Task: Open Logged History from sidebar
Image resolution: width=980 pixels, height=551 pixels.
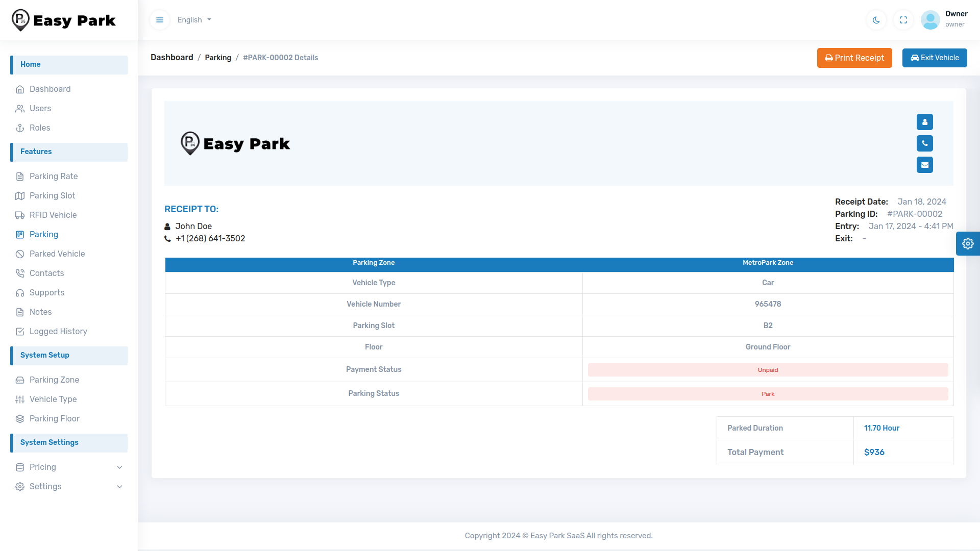Action: [x=58, y=331]
